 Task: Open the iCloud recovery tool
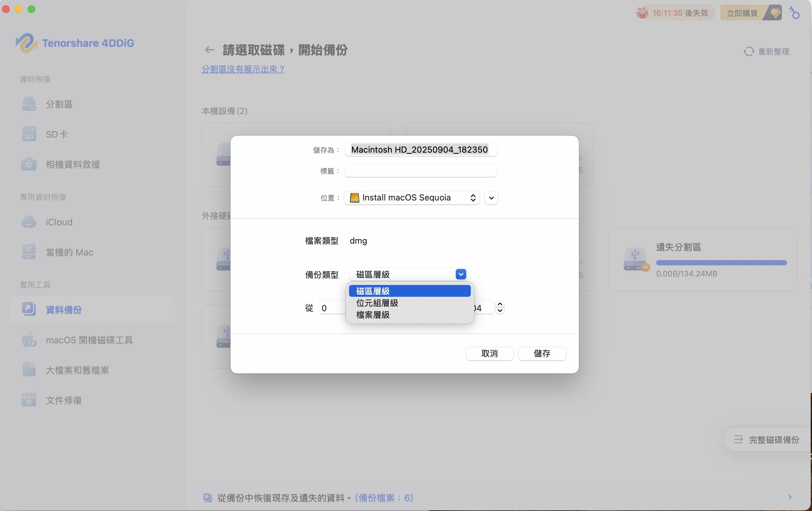(59, 222)
